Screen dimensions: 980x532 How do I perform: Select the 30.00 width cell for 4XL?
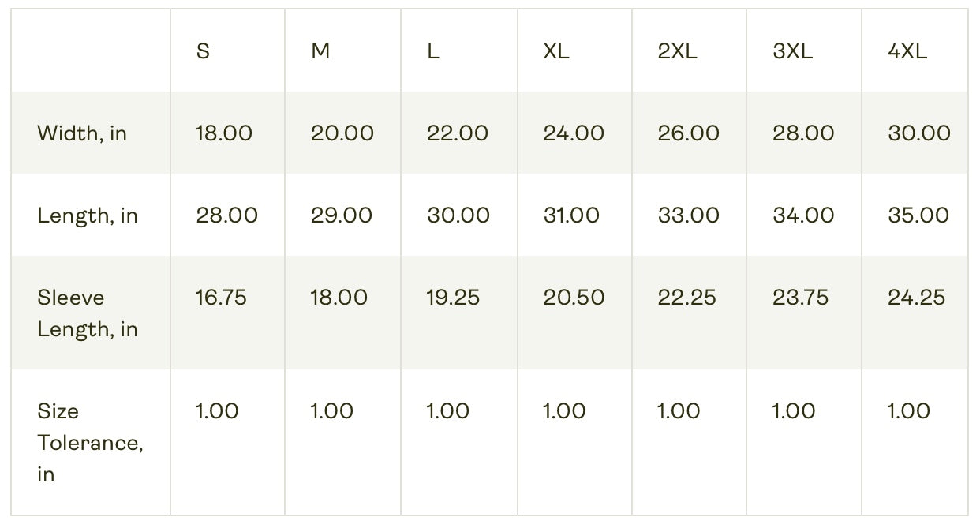tap(918, 133)
